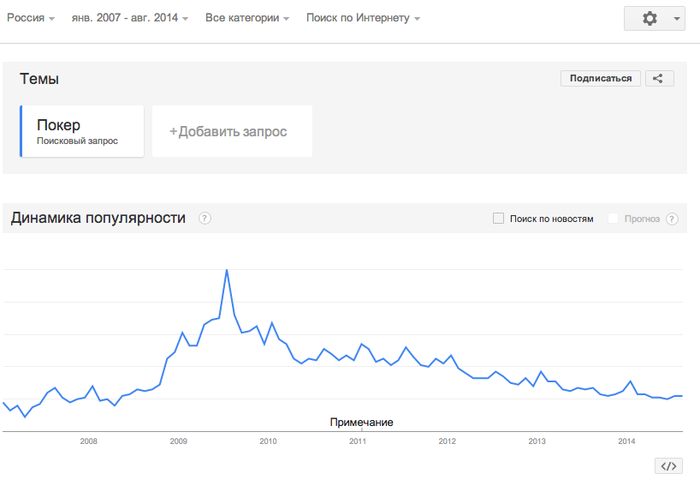Open the embed code icon

(x=668, y=466)
